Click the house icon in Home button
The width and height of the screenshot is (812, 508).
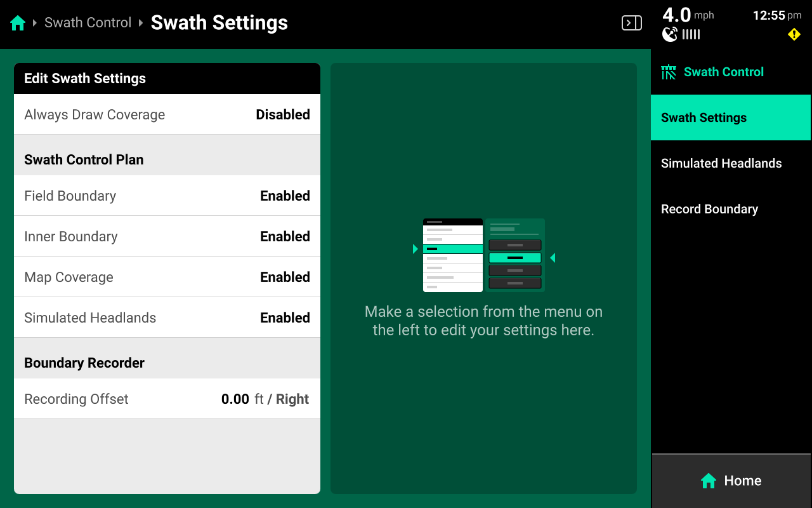click(709, 481)
